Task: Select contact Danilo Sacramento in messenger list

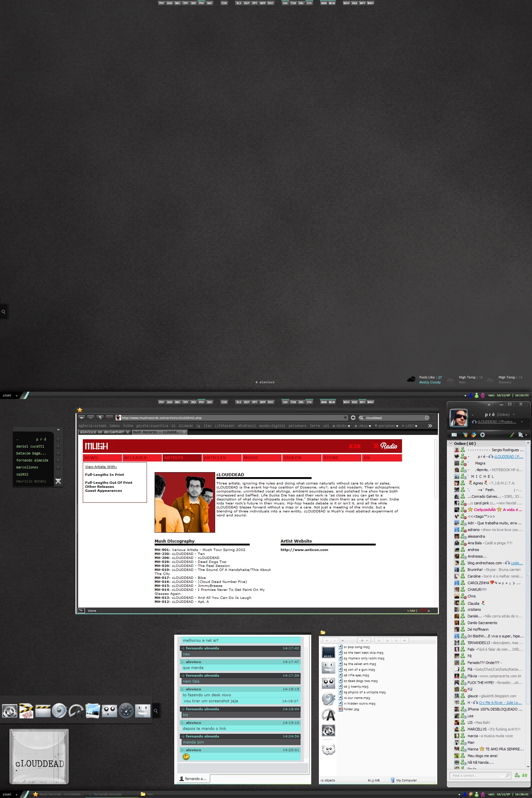Action: pos(482,622)
